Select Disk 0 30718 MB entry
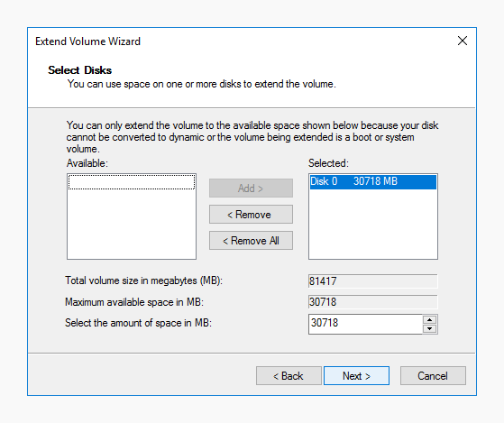The width and height of the screenshot is (504, 423). 373,181
